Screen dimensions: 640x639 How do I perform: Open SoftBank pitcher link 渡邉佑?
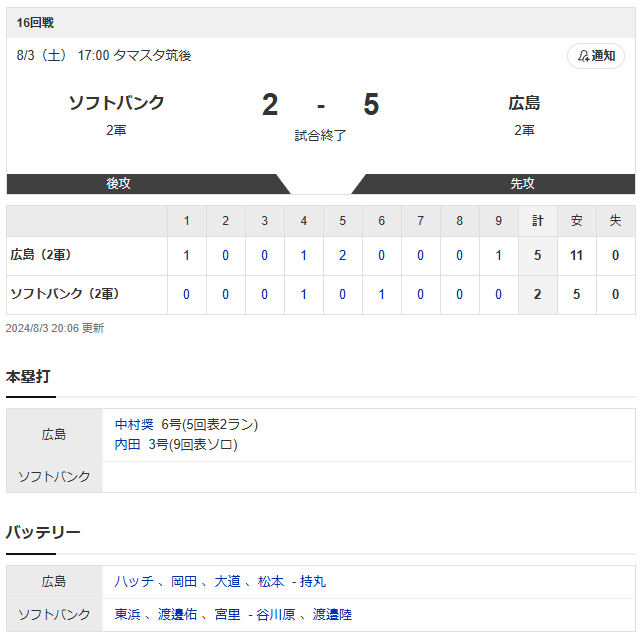pyautogui.click(x=177, y=614)
